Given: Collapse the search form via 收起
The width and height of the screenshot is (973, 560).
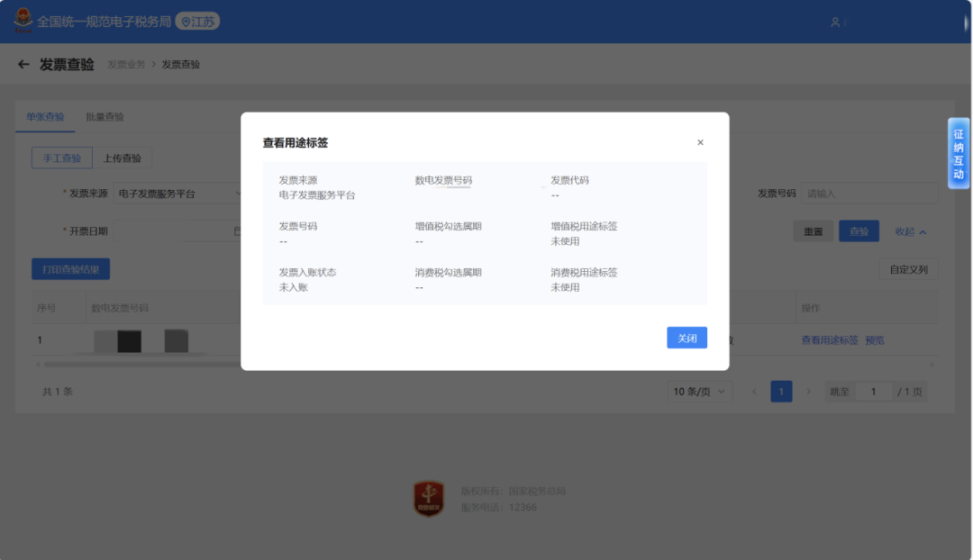Looking at the screenshot, I should click(x=910, y=231).
